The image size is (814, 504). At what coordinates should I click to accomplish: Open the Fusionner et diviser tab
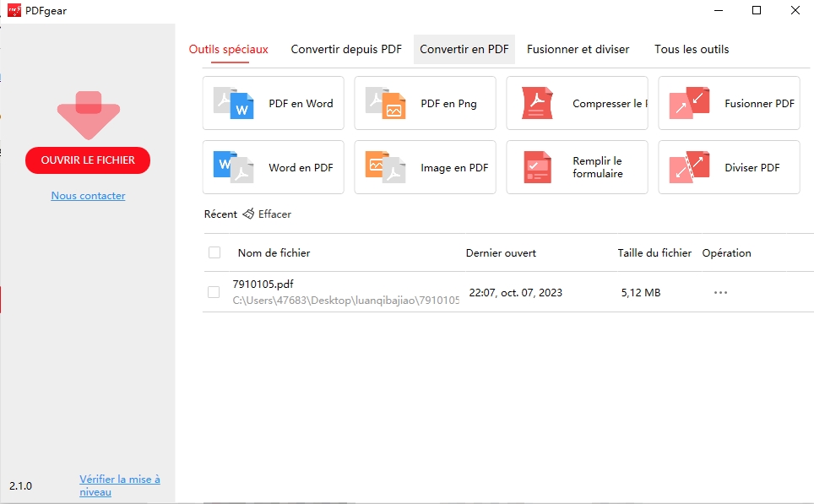tap(578, 49)
